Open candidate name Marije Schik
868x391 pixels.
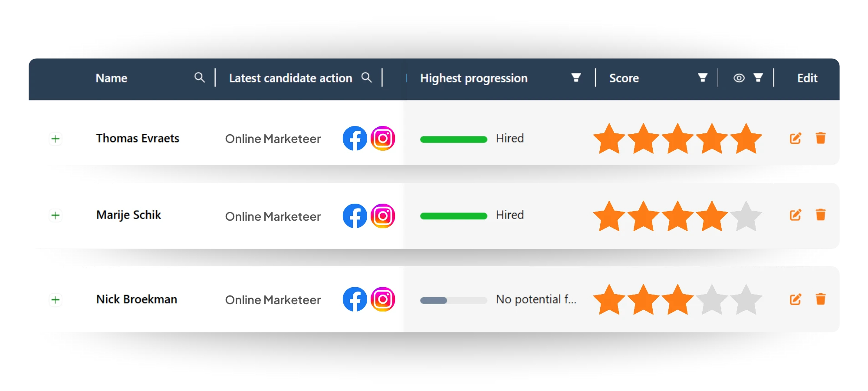(x=128, y=215)
